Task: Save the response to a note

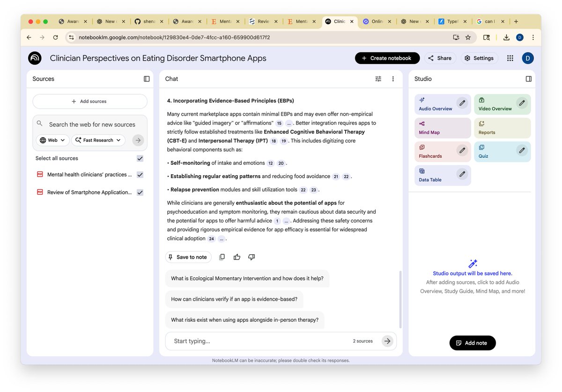Action: (188, 257)
